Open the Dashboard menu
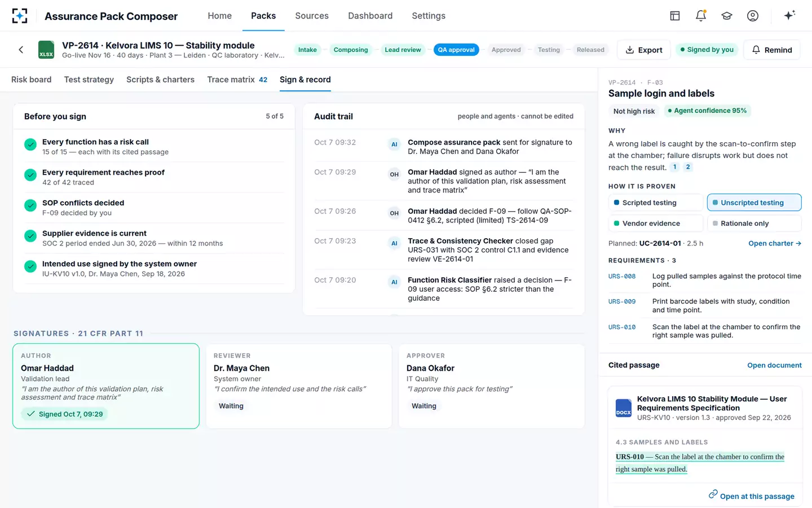Image resolution: width=812 pixels, height=508 pixels. pyautogui.click(x=370, y=16)
